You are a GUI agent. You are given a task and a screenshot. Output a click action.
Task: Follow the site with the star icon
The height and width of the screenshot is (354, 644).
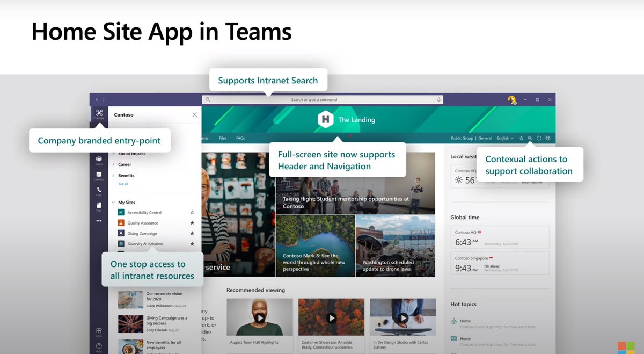coord(521,138)
